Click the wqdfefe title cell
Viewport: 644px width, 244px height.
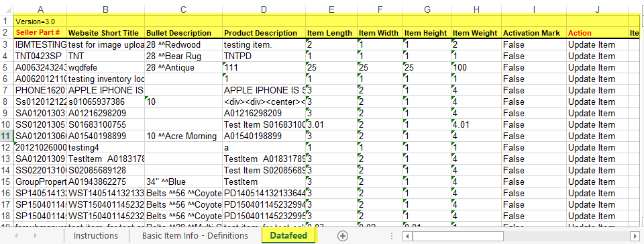pyautogui.click(x=105, y=67)
